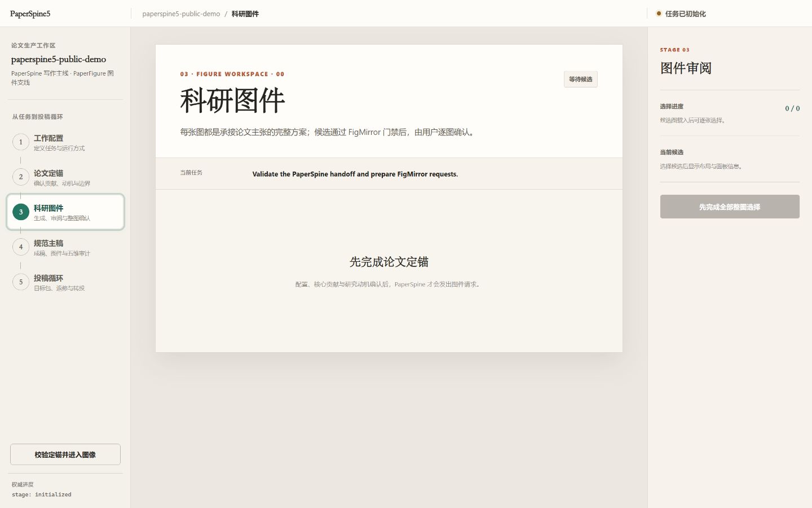
Task: Click the STAGE 03 label
Action: tap(675, 50)
